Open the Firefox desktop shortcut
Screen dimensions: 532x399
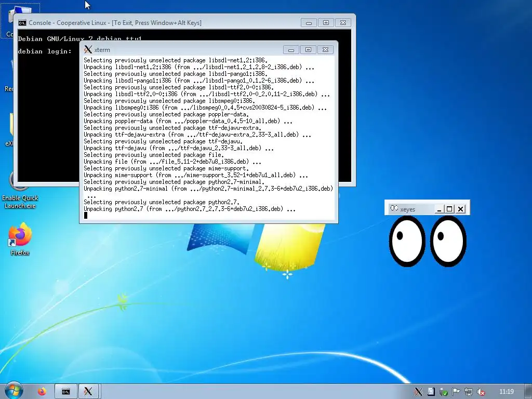click(x=20, y=239)
